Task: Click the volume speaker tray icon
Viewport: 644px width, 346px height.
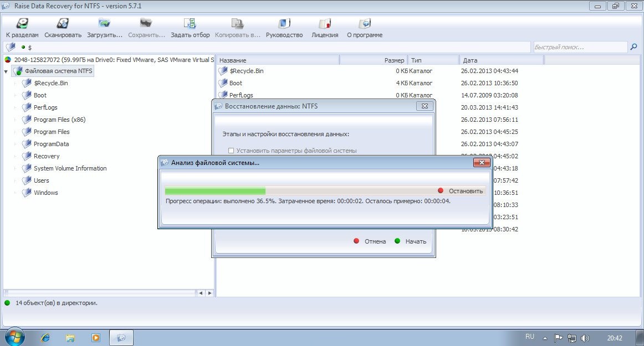Action: coord(585,338)
